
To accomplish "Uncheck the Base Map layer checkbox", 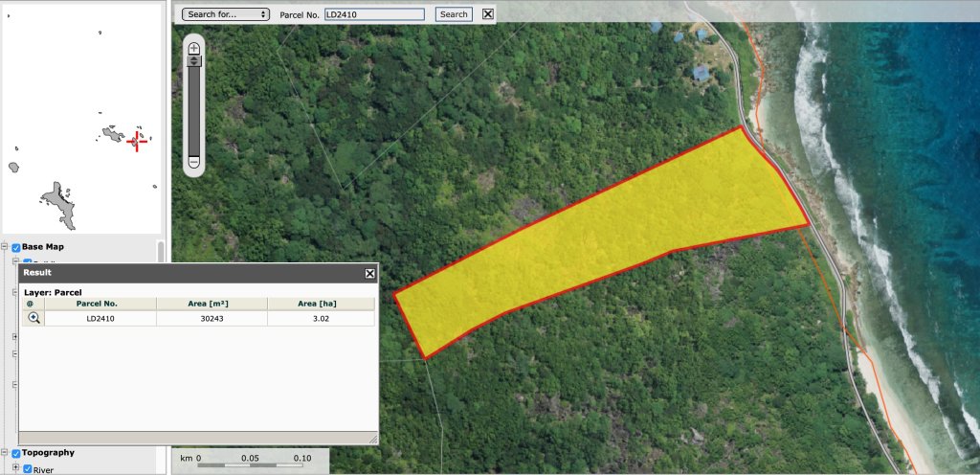I will [16, 247].
